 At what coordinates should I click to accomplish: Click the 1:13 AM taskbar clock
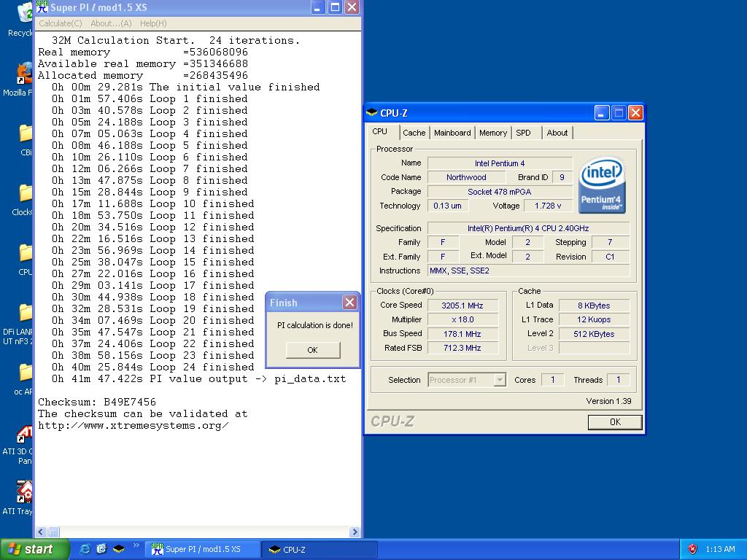click(720, 549)
